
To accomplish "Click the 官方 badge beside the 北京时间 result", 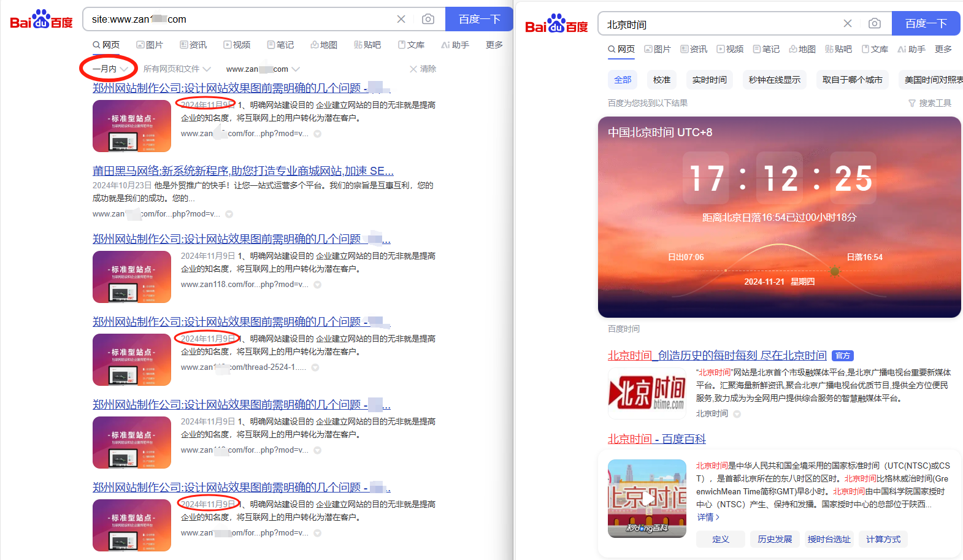I will pyautogui.click(x=843, y=356).
